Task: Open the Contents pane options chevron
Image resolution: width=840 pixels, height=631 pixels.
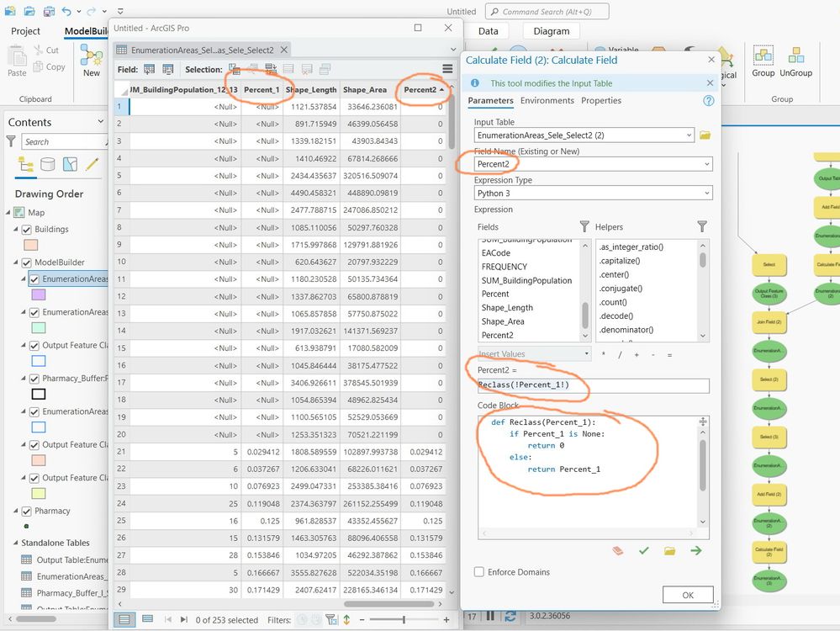Action: coord(100,122)
